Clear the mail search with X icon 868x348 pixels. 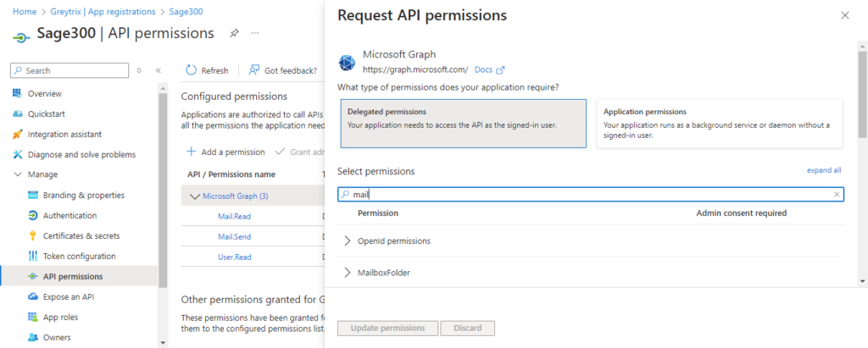837,194
